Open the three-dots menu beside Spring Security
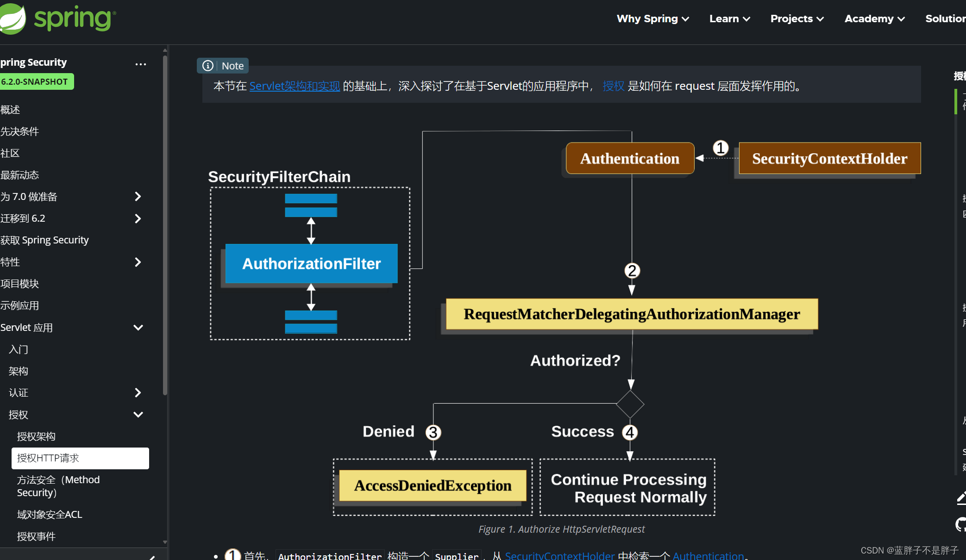This screenshot has height=560, width=966. click(140, 64)
